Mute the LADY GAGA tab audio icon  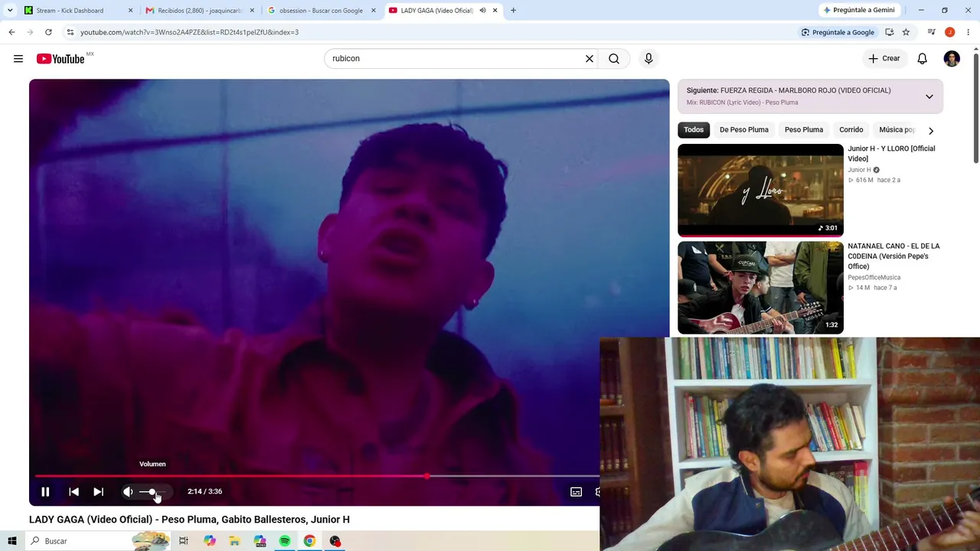pyautogui.click(x=482, y=11)
